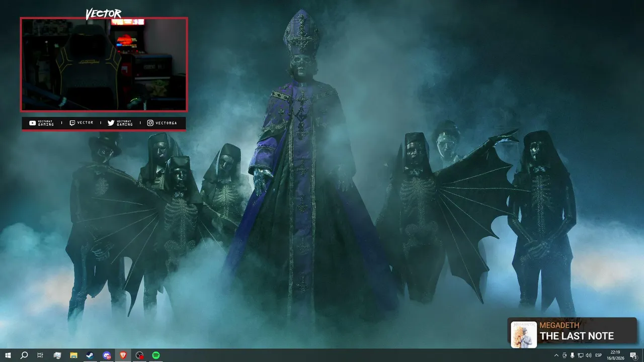Click the Twitch VECTOR label
This screenshot has height=362, width=644.
(81, 123)
